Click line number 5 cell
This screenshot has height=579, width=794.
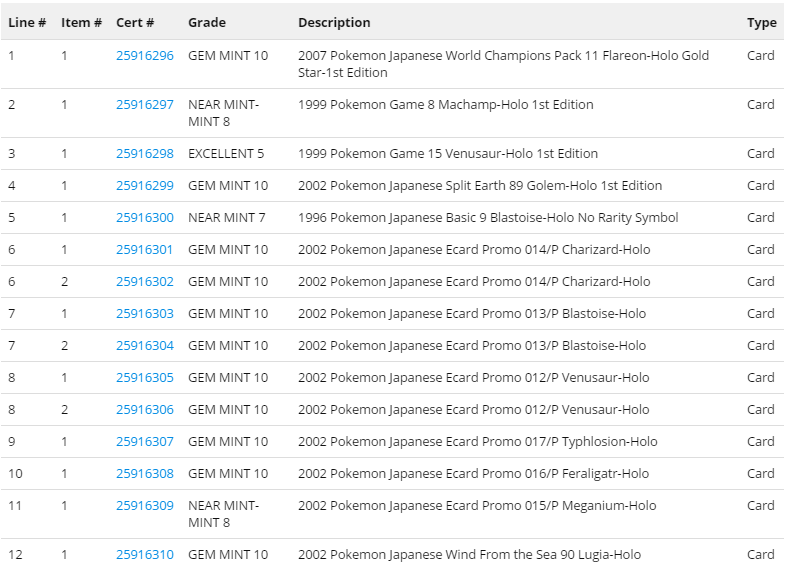(x=12, y=218)
